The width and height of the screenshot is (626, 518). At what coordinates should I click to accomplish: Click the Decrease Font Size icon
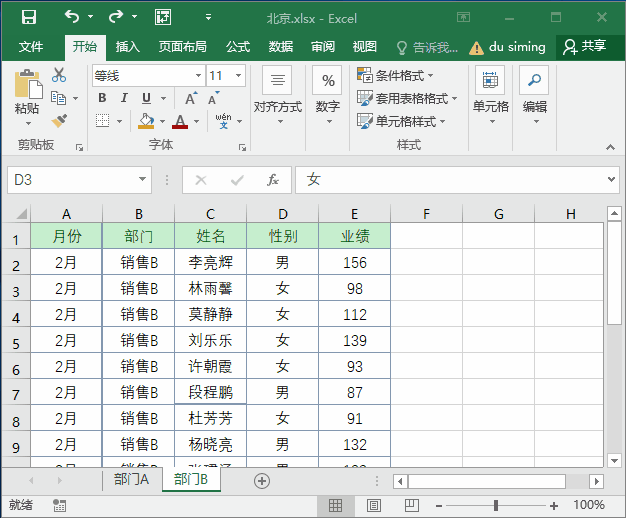point(213,98)
